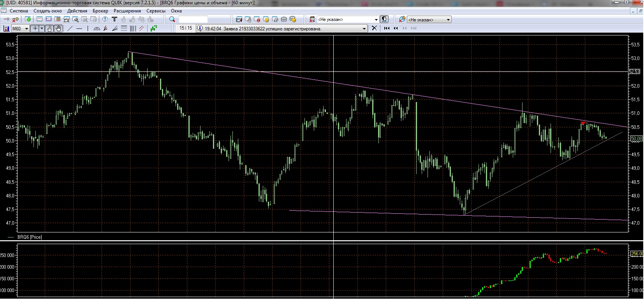Viewport: 644px width, 299px height.
Task: Open the Система menu
Action: click(x=19, y=11)
